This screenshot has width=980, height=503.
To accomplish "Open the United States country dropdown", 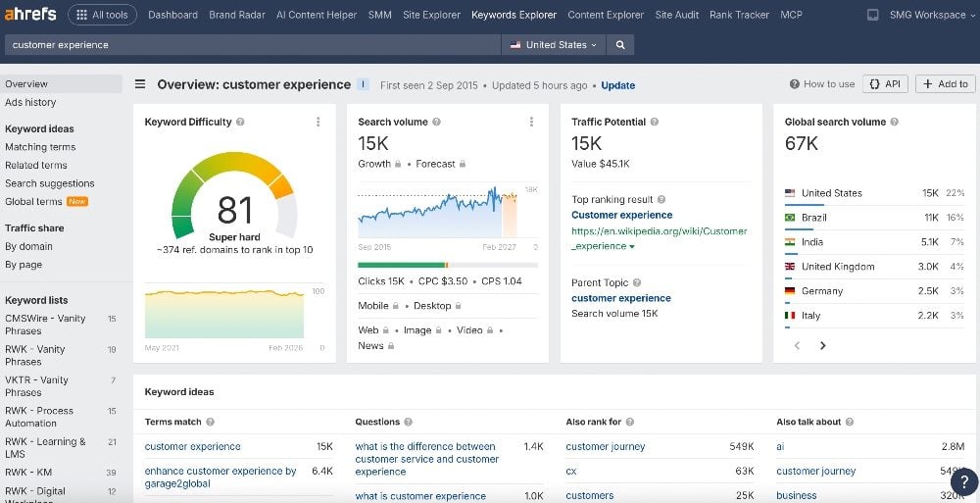I will pos(554,45).
